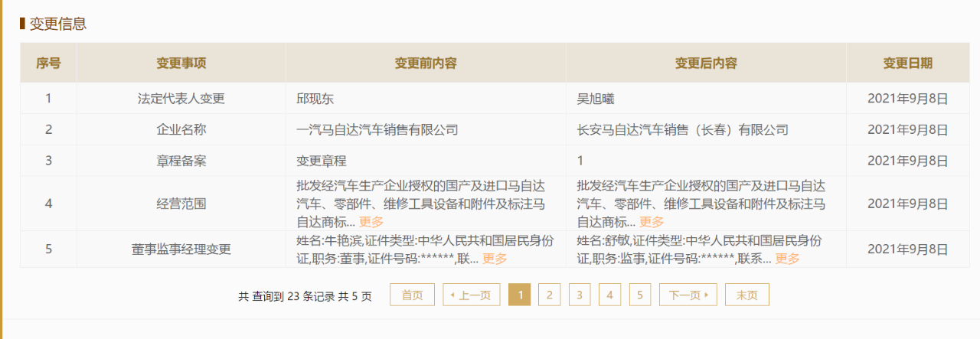The height and width of the screenshot is (339, 980).
Task: Click 序号 4 cell in 经营范围 row
Action: [x=48, y=204]
